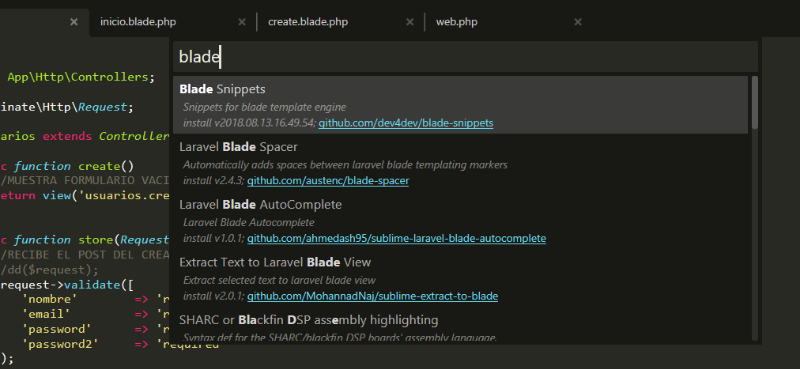800x369 pixels.
Task: Click the package list scrollbar thumb
Action: click(755, 102)
